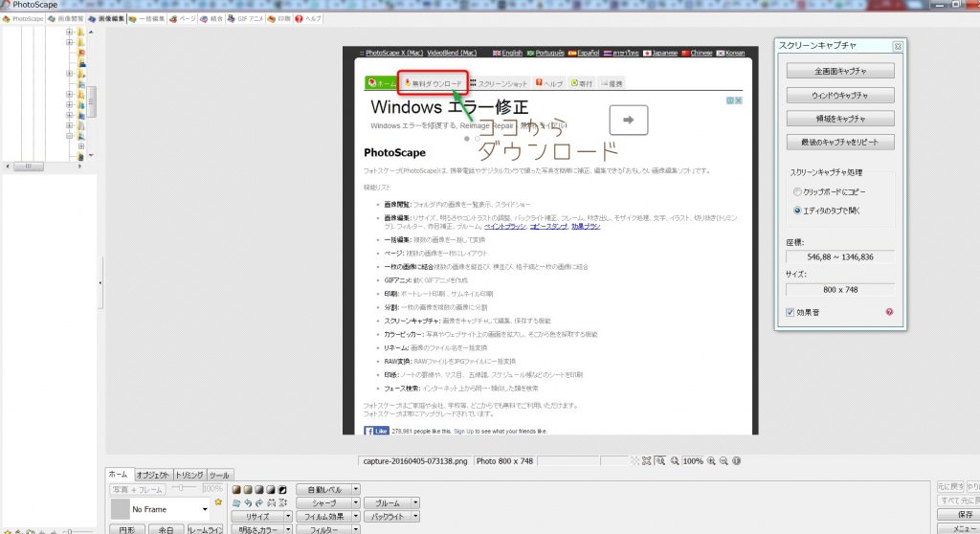
Task: Expand the topmost folder in the tree
Action: click(x=69, y=32)
